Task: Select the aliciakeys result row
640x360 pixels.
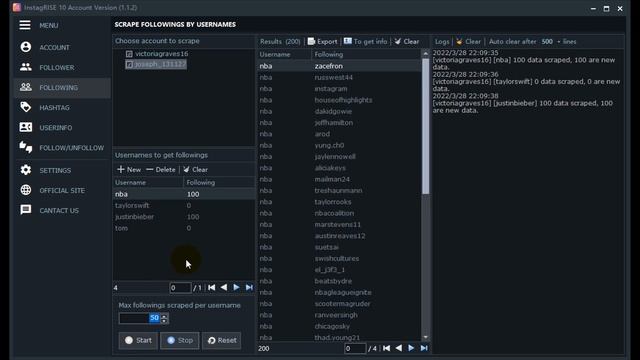Action: click(x=340, y=168)
